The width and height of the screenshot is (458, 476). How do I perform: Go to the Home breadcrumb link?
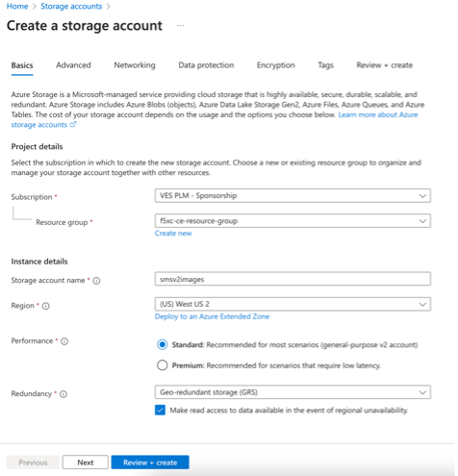coord(17,7)
